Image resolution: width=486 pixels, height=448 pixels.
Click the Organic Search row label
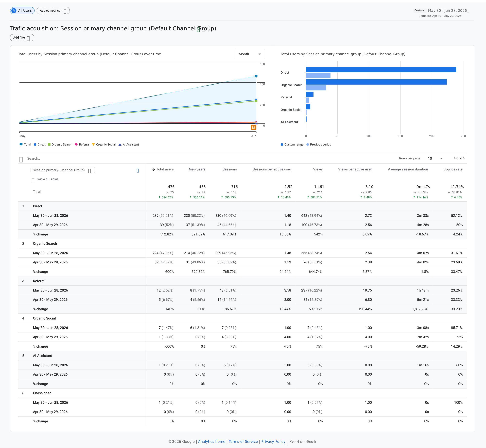tap(45, 244)
